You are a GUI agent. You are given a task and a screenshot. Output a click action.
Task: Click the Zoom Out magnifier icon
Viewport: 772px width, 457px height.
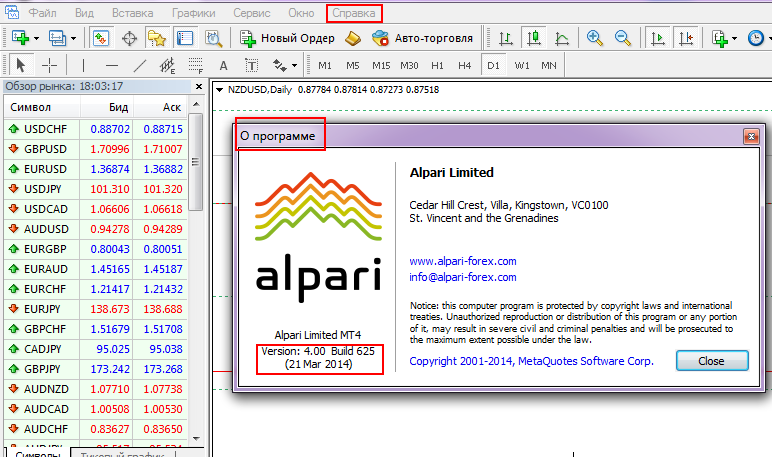click(623, 38)
